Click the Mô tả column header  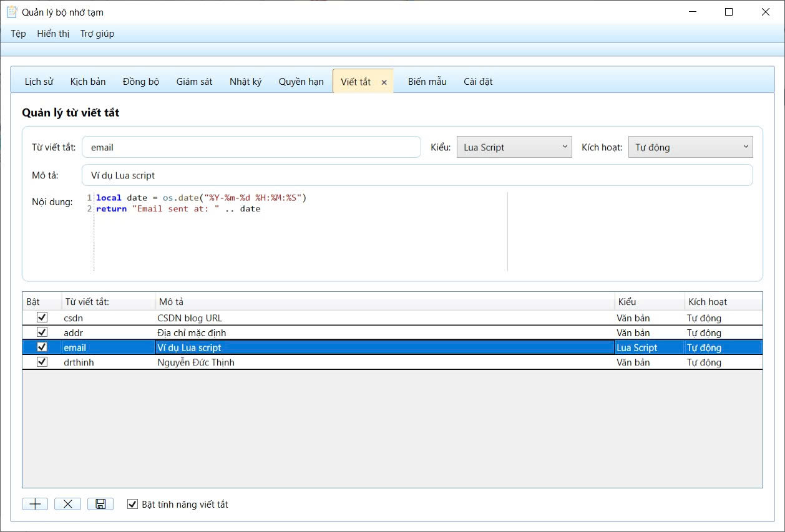pos(384,302)
